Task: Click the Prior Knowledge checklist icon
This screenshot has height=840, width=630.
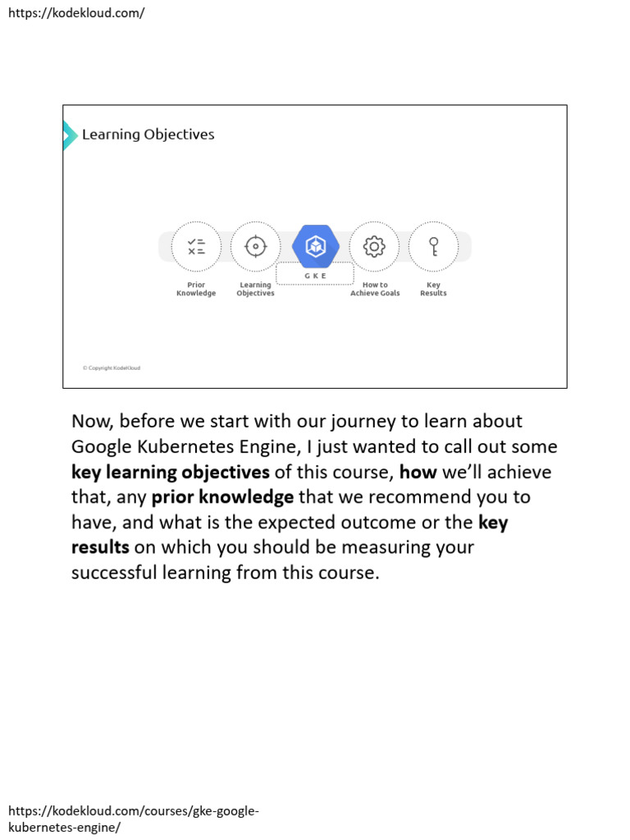Action: pyautogui.click(x=196, y=246)
